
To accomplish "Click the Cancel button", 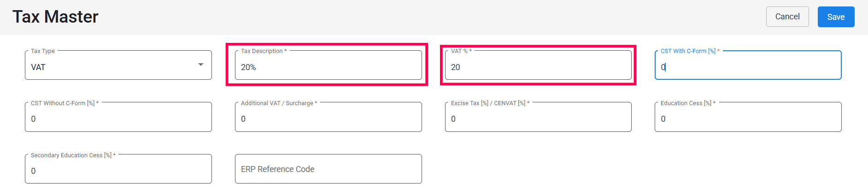I will pos(787,17).
